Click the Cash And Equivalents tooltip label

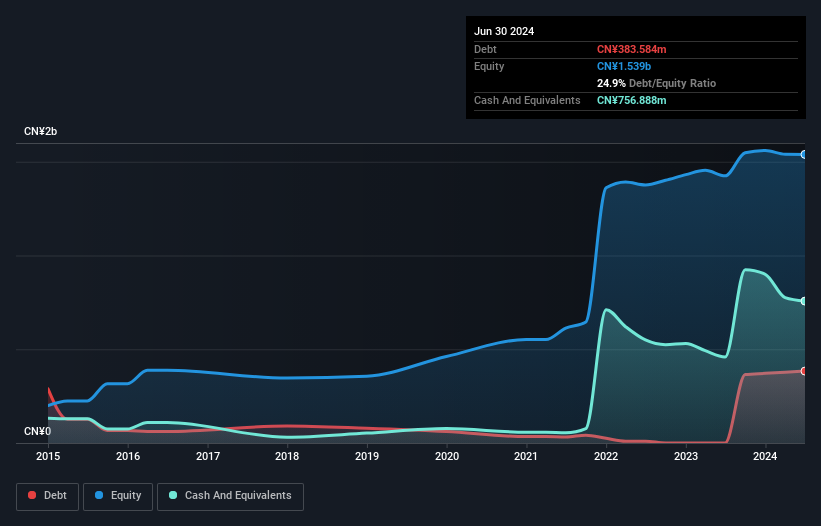(x=527, y=100)
